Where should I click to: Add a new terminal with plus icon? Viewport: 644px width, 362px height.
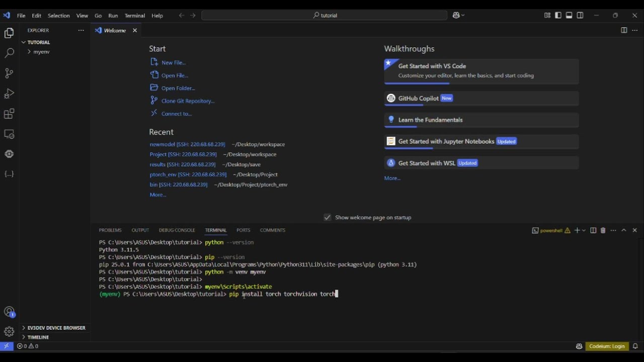coord(577,230)
